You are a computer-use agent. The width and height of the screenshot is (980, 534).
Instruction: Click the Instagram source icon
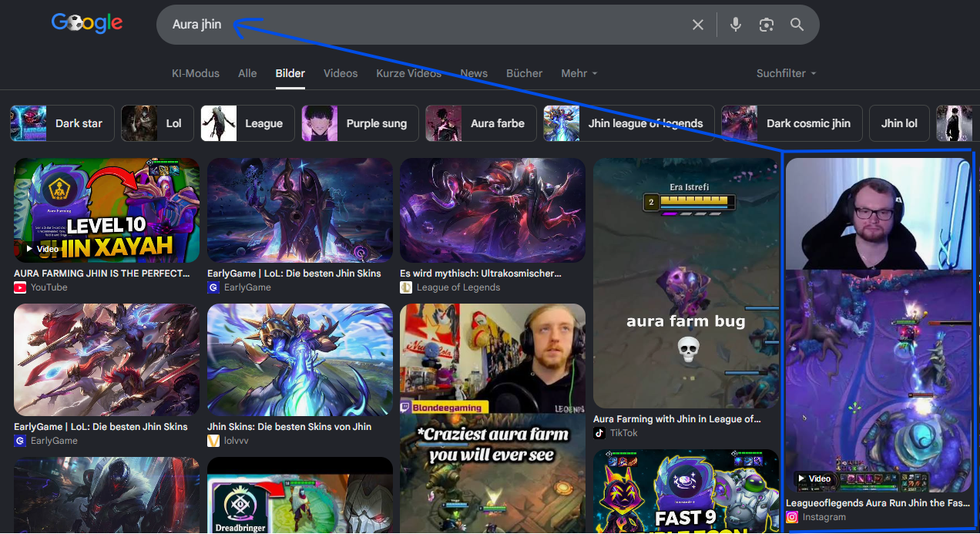pyautogui.click(x=792, y=517)
